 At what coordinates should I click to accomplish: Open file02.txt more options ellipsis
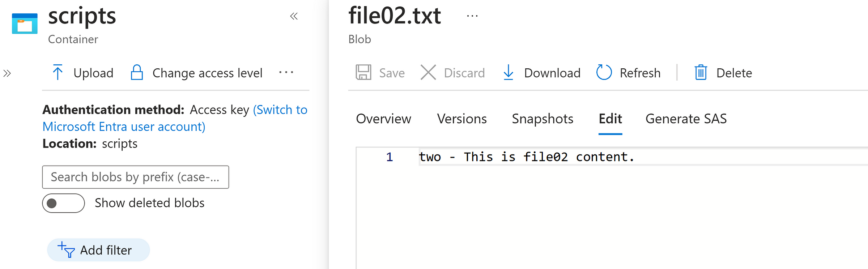[x=472, y=16]
